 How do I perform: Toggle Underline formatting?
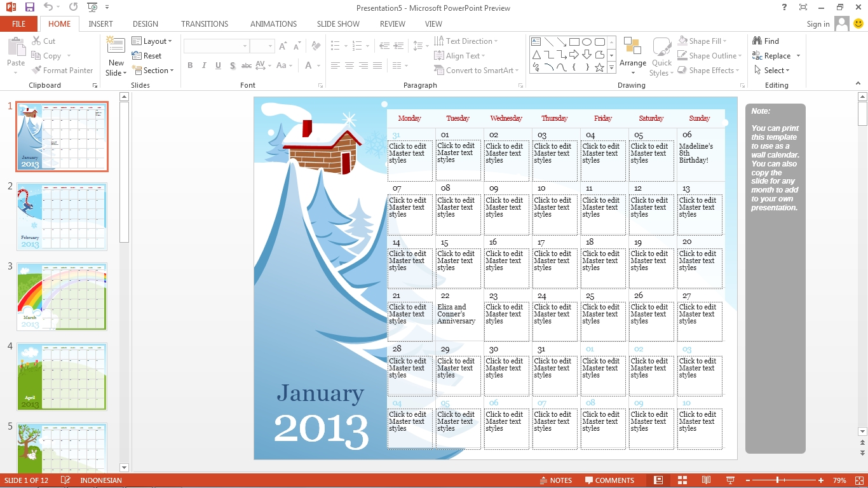pos(218,65)
